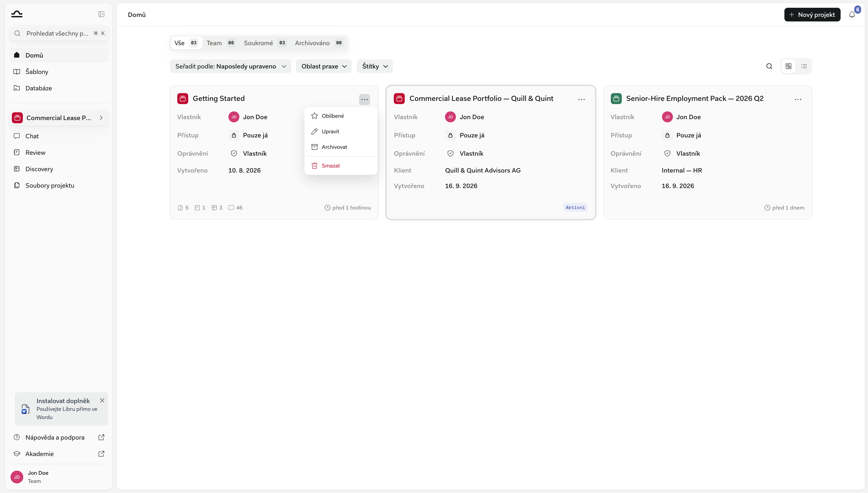Viewport: 868px width, 493px height.
Task: Choose Archivovat in the context menu
Action: pos(341,147)
